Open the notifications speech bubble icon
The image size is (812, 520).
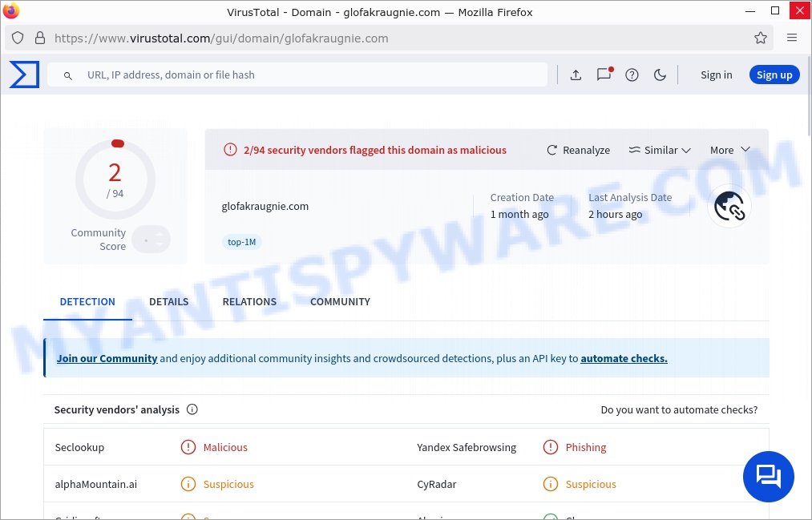click(604, 74)
